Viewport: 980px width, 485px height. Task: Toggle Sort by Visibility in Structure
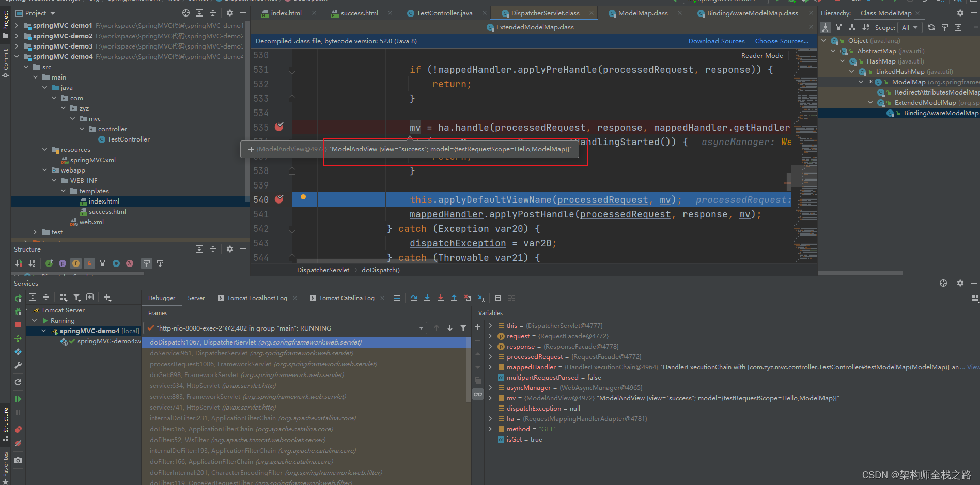pyautogui.click(x=19, y=263)
